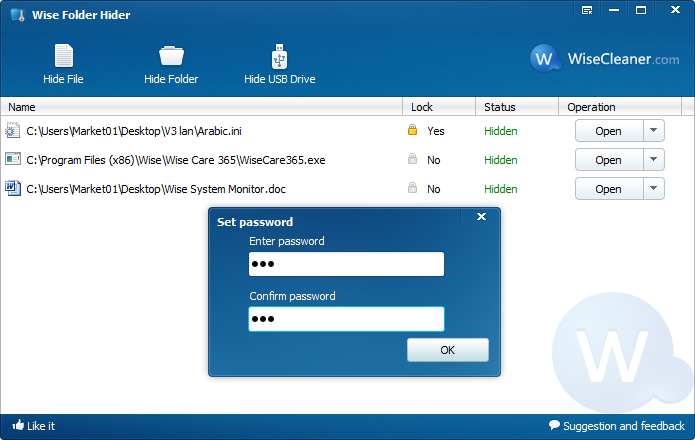The image size is (695, 440).
Task: Select the Arabic.ini file icon
Action: coord(12,130)
